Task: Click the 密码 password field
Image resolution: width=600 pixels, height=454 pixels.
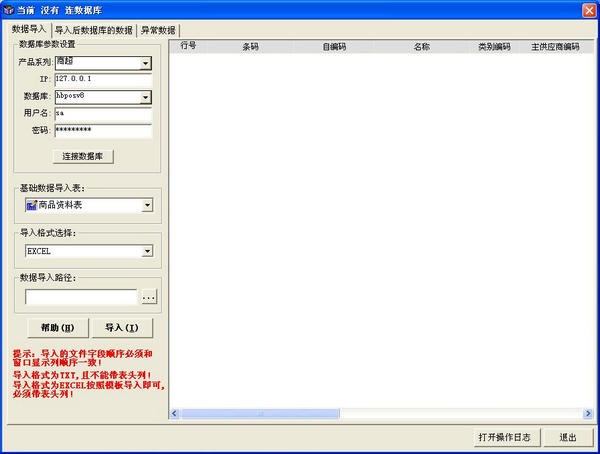Action: click(x=103, y=131)
